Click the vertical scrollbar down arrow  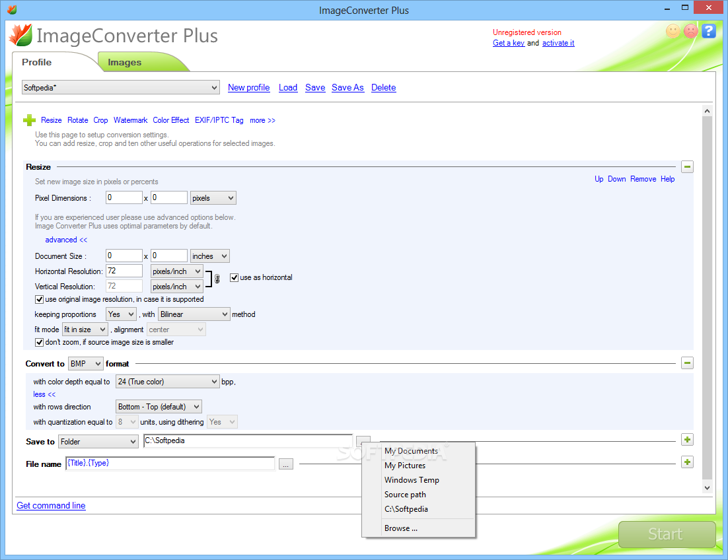pyautogui.click(x=707, y=487)
